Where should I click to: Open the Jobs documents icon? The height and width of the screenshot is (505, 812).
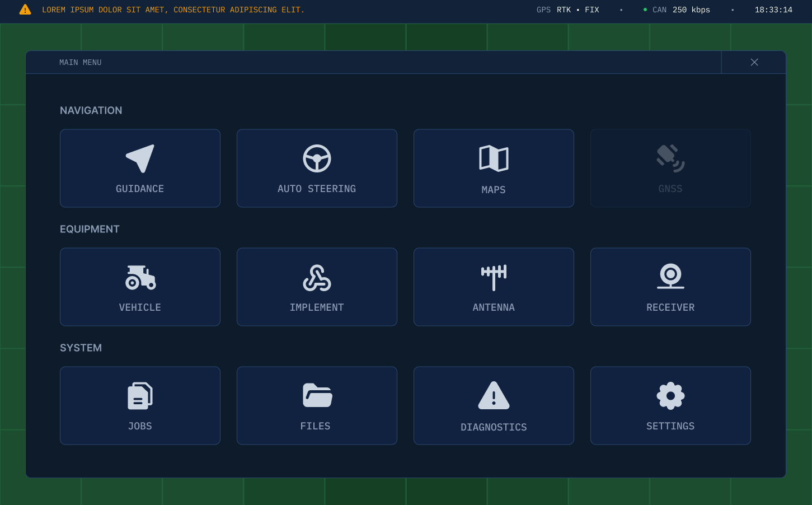[x=140, y=396]
